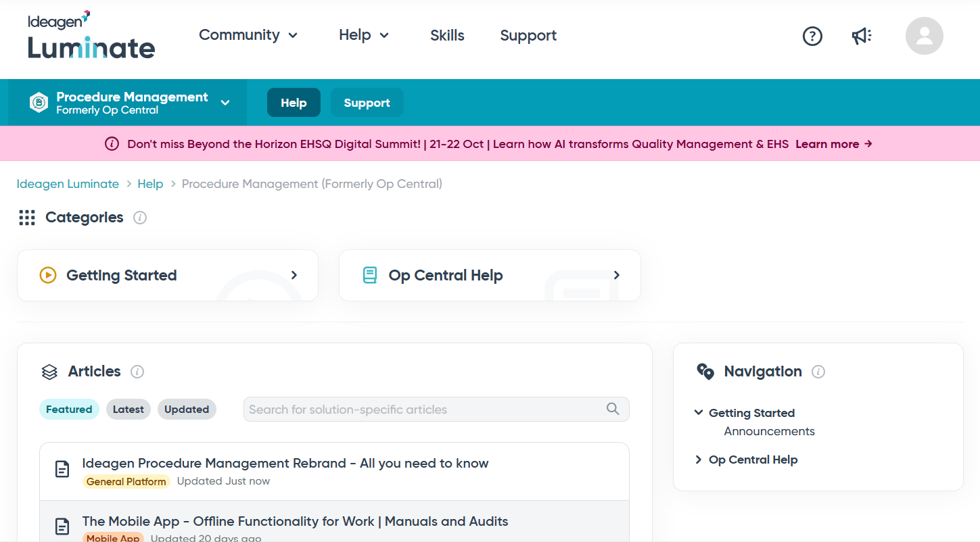
Task: Click info icon beside Categories heading
Action: pyautogui.click(x=140, y=218)
